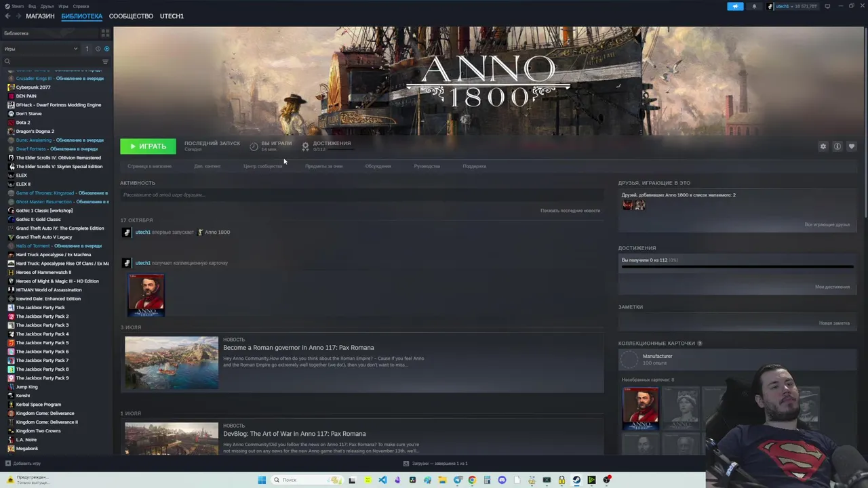The width and height of the screenshot is (868, 488).
Task: Click Мои достижения link
Action: coord(832,287)
